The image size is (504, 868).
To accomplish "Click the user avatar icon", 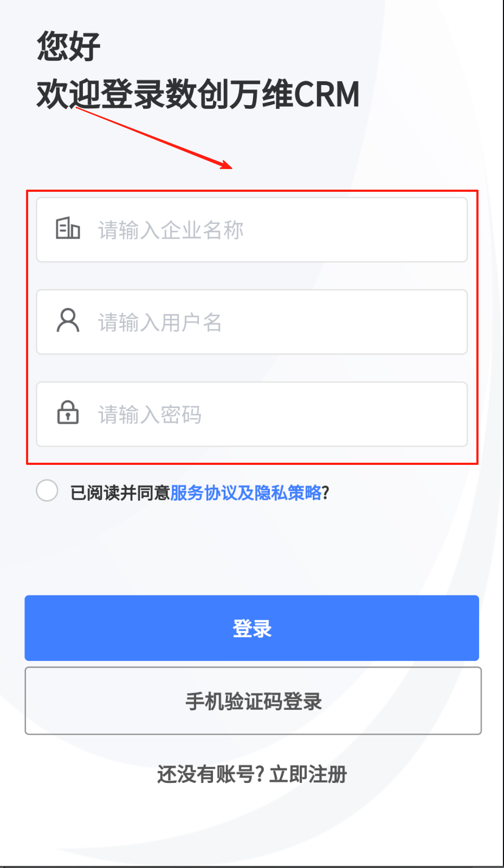I will pos(68,321).
